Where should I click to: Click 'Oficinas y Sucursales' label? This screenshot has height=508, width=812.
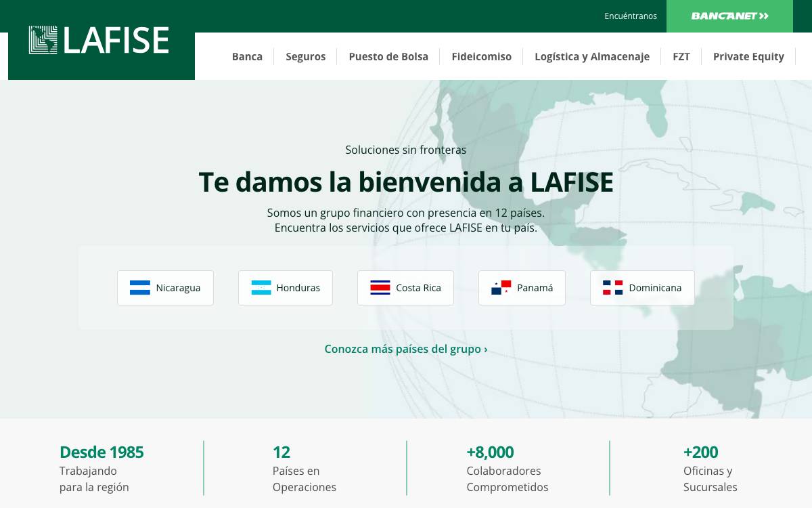[x=710, y=479]
